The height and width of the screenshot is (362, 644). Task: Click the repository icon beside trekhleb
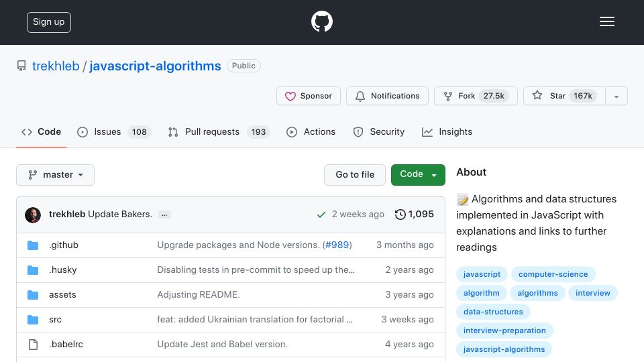point(21,66)
